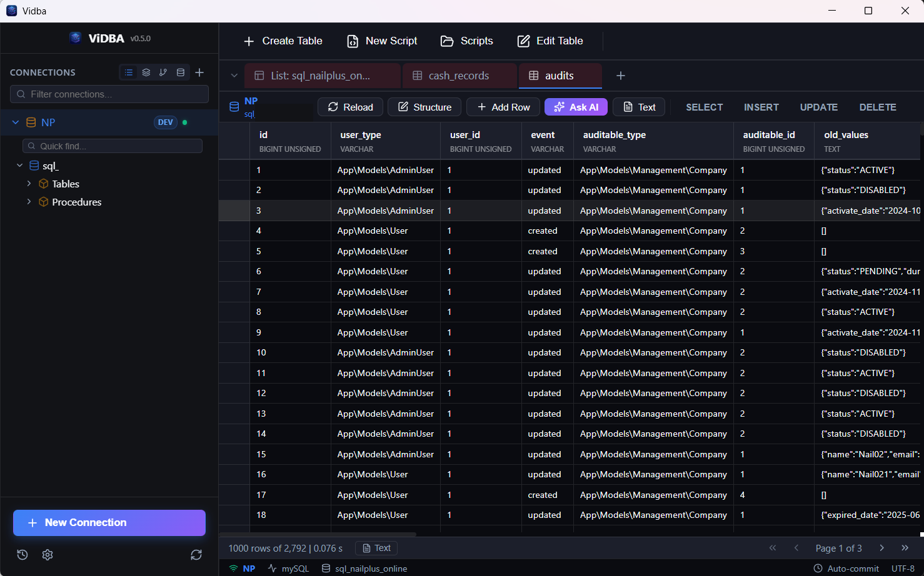The height and width of the screenshot is (576, 924).
Task: Open the Structure view
Action: (x=424, y=107)
